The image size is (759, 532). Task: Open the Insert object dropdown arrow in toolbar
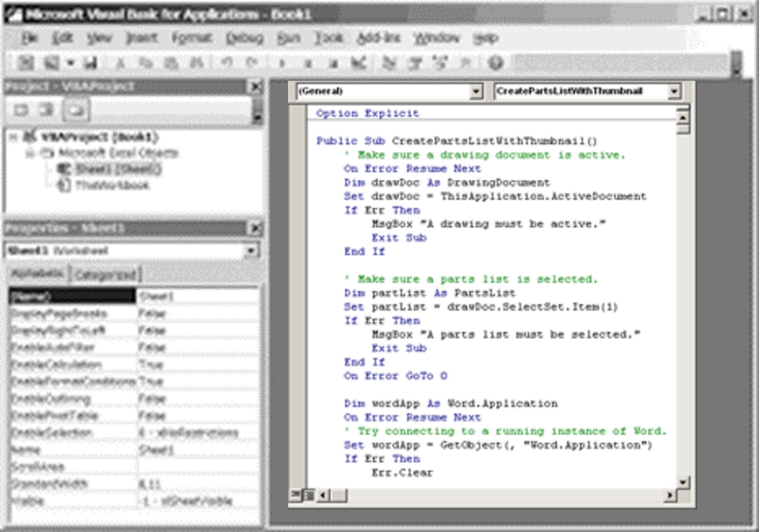70,63
